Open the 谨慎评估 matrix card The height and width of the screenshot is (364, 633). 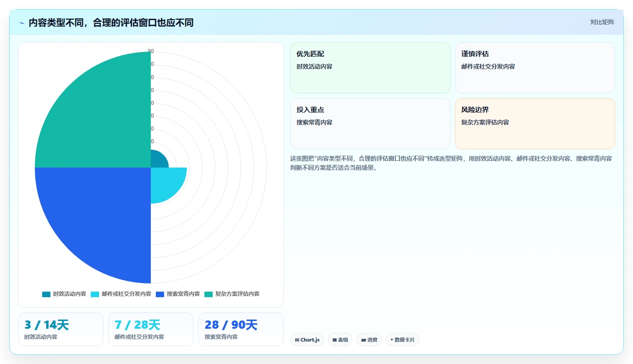pos(535,68)
